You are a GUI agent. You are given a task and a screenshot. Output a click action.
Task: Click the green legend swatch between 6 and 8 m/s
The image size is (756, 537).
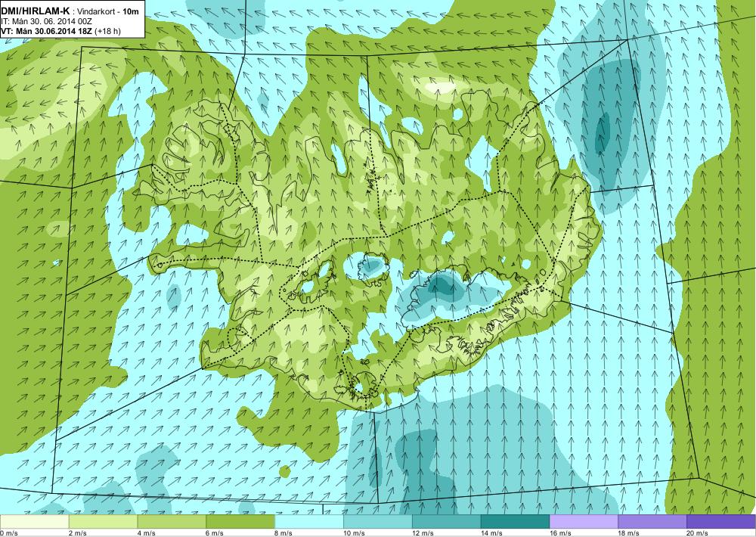[240, 522]
